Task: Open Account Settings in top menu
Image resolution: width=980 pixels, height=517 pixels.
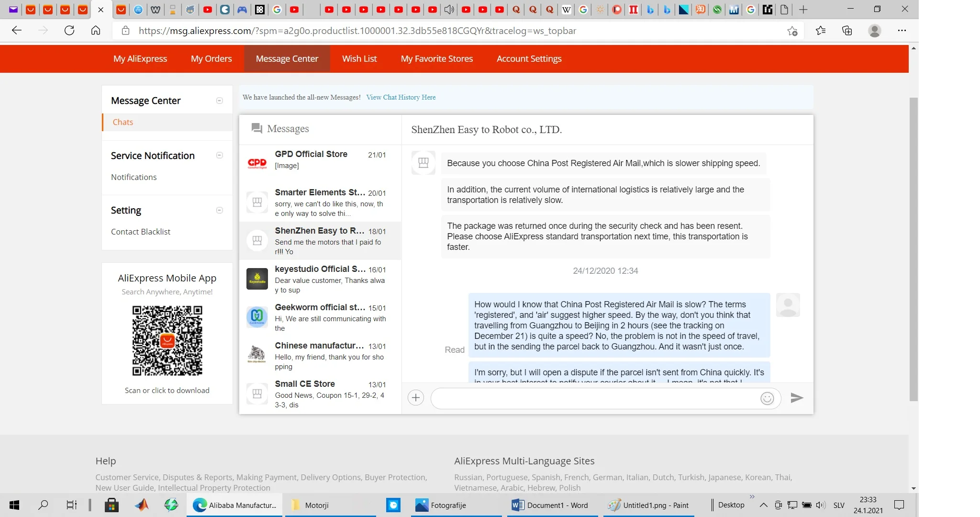Action: point(529,58)
